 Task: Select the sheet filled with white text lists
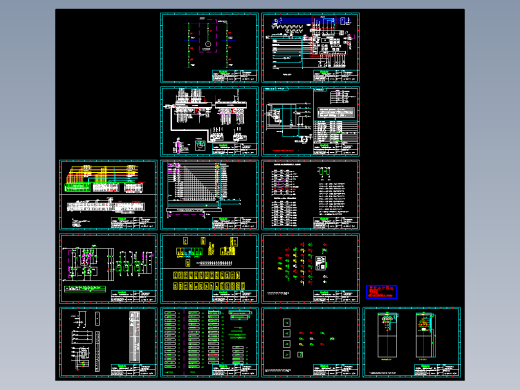310,195
